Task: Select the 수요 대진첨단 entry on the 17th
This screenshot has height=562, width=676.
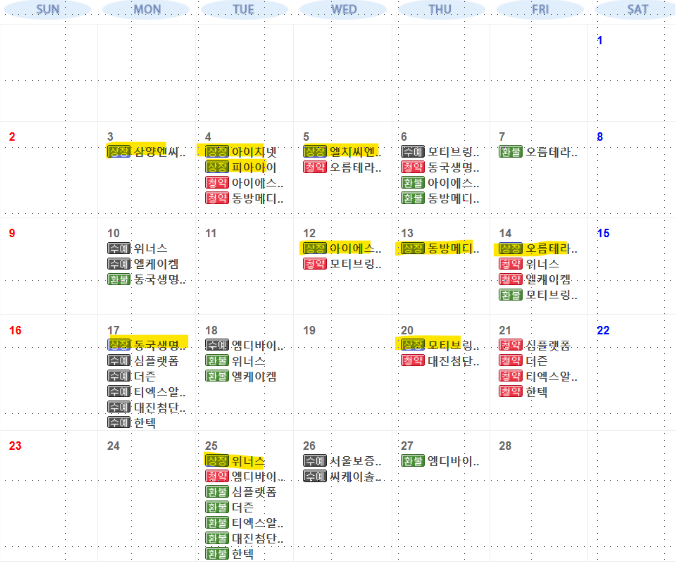Action: tap(147, 407)
